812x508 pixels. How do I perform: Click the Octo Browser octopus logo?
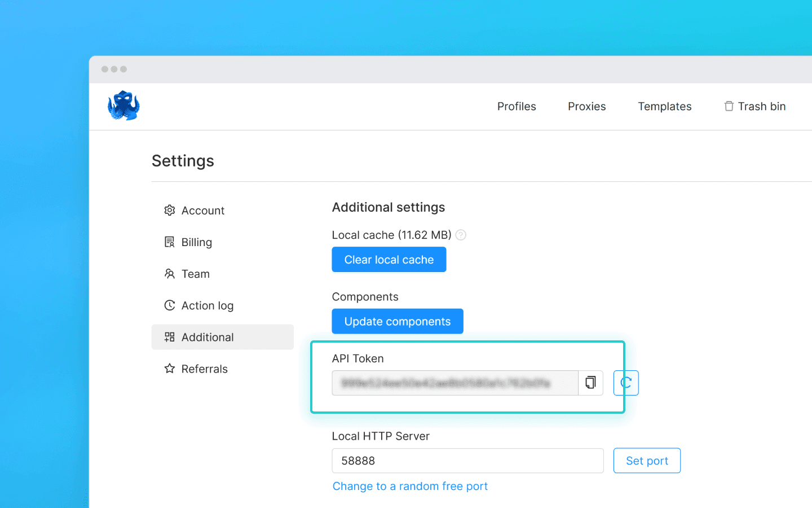[123, 106]
